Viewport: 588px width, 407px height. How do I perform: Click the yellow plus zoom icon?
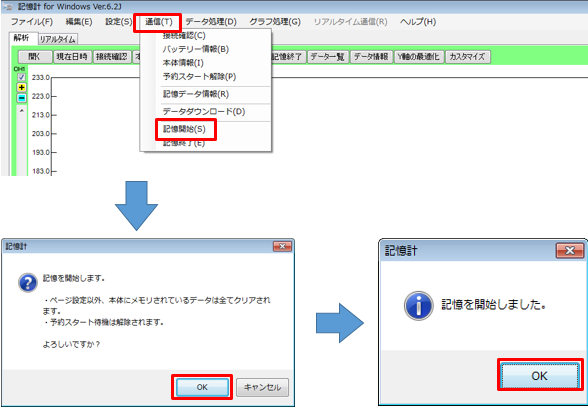(x=21, y=87)
